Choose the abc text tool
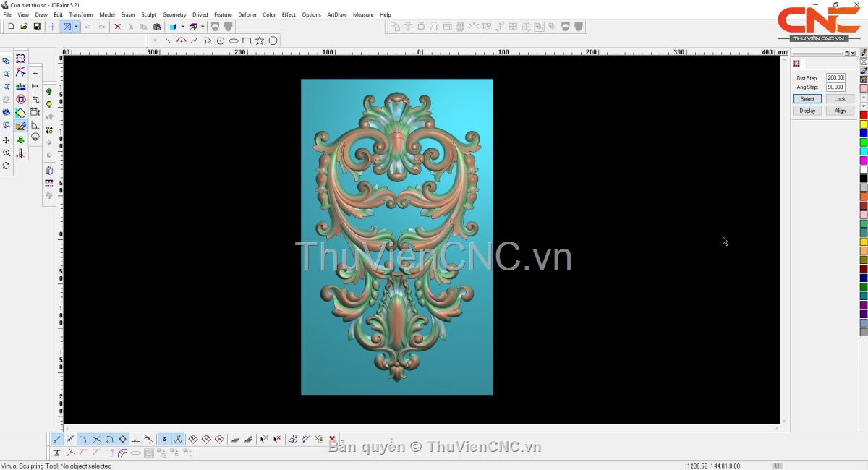 20,86
